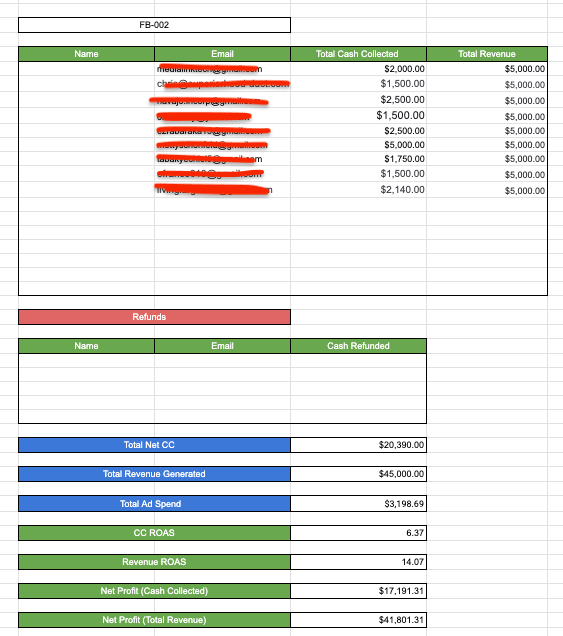Screen dimensions: 563x636
Task: Select the $45,000.00 value cell
Action: pyautogui.click(x=358, y=474)
